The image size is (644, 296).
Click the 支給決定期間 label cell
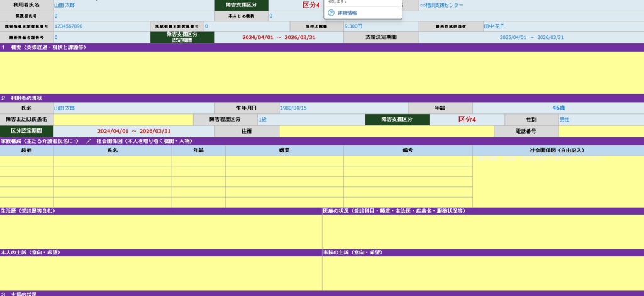coord(381,37)
